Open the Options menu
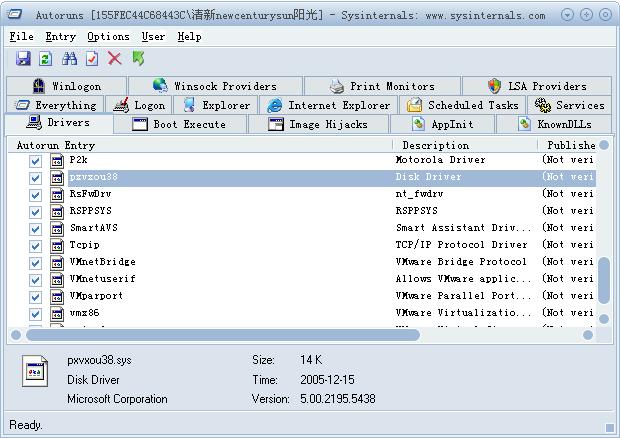Screen dimensions: 620x438 point(108,36)
